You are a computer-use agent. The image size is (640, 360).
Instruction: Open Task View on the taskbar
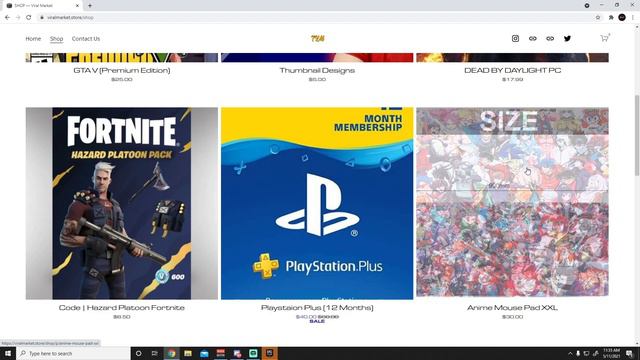pyautogui.click(x=155, y=353)
